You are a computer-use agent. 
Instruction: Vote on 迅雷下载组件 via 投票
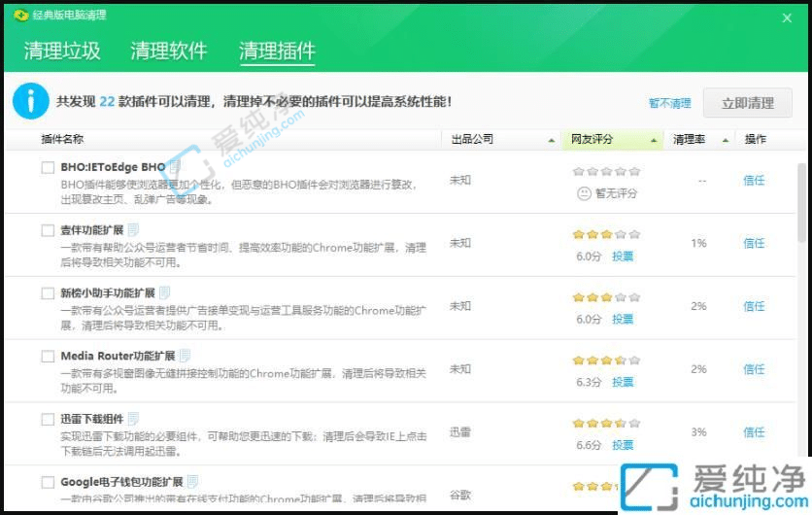coord(623,445)
